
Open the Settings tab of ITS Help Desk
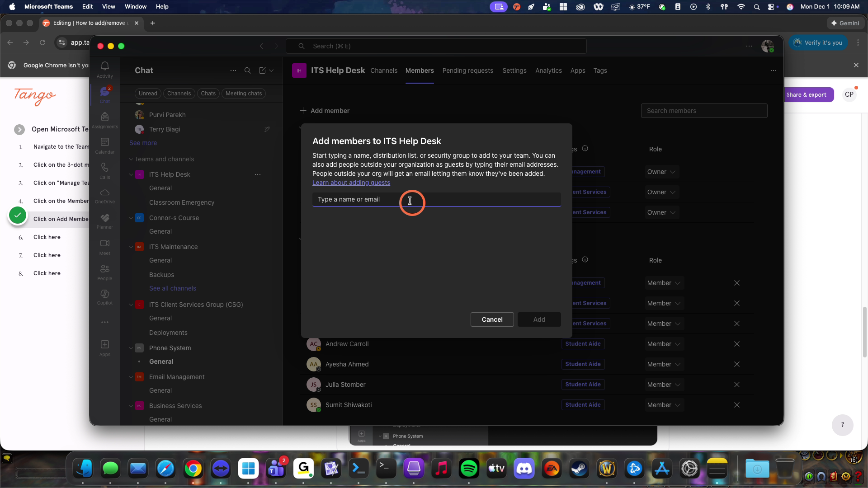click(x=514, y=70)
